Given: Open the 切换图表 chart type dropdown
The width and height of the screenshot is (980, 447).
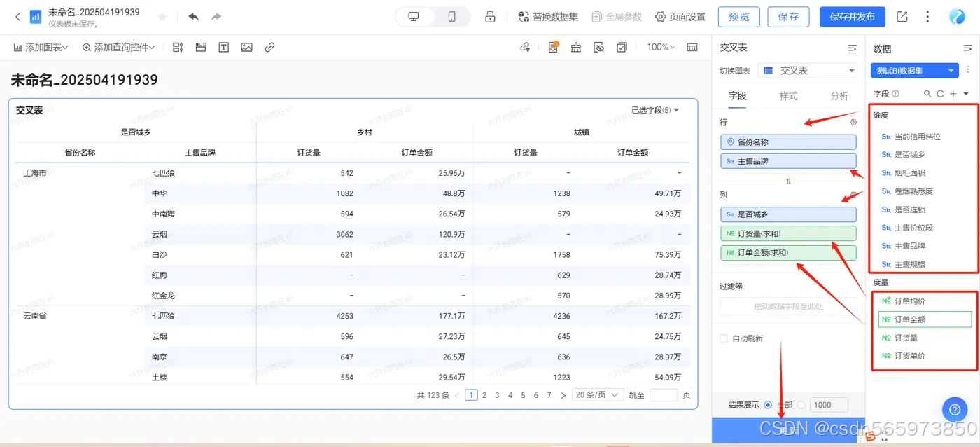Looking at the screenshot, I should pyautogui.click(x=807, y=70).
